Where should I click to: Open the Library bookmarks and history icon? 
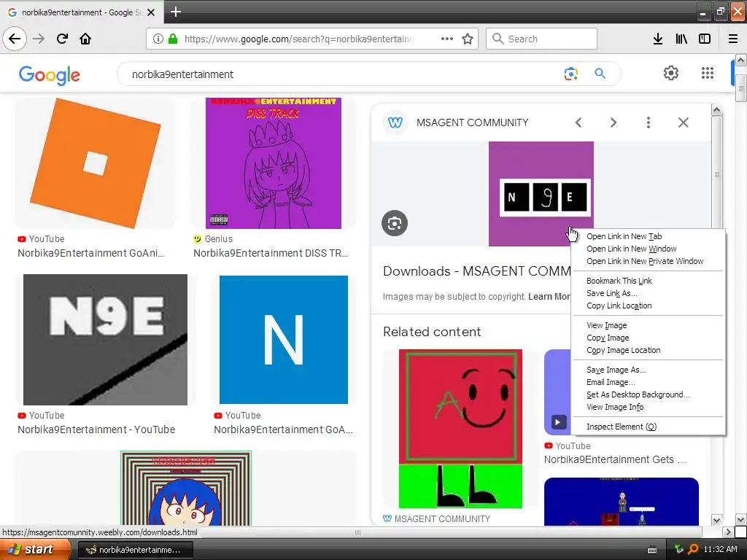point(681,39)
